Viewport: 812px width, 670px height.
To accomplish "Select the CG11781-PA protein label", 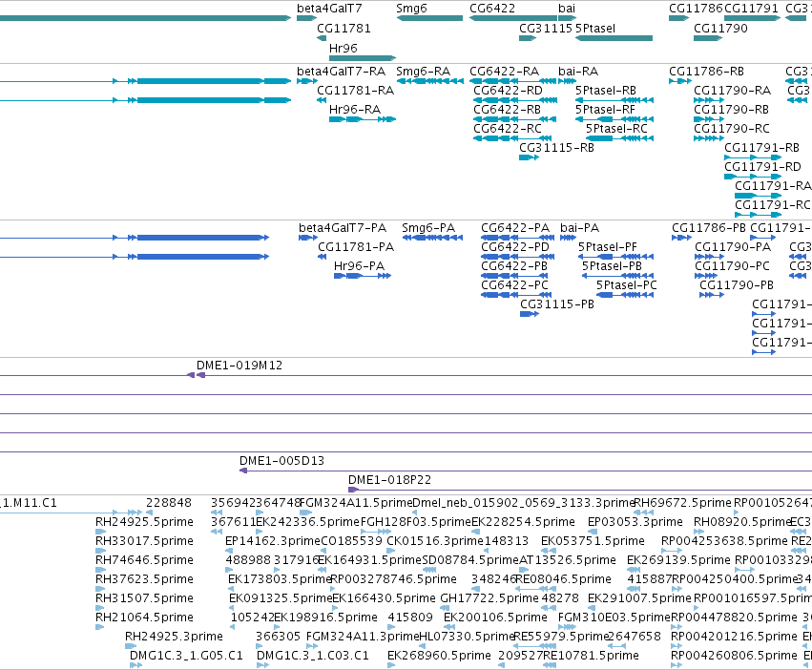I will point(356,248).
